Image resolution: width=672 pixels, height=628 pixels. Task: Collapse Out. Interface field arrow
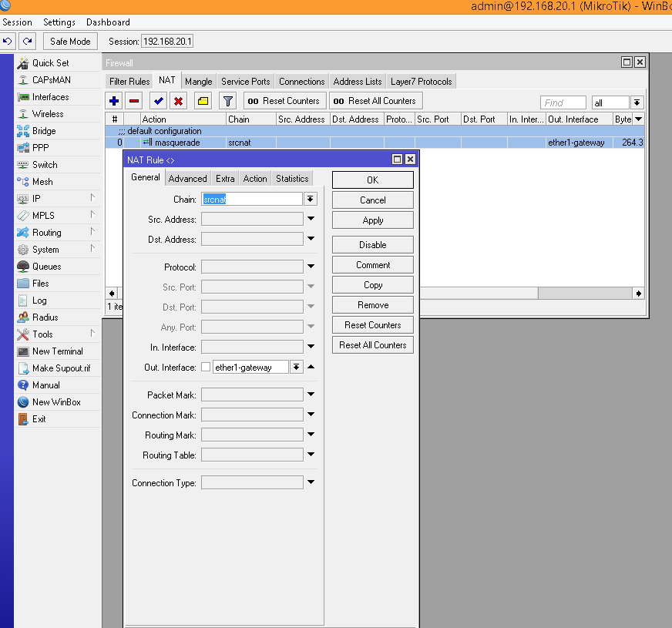311,367
